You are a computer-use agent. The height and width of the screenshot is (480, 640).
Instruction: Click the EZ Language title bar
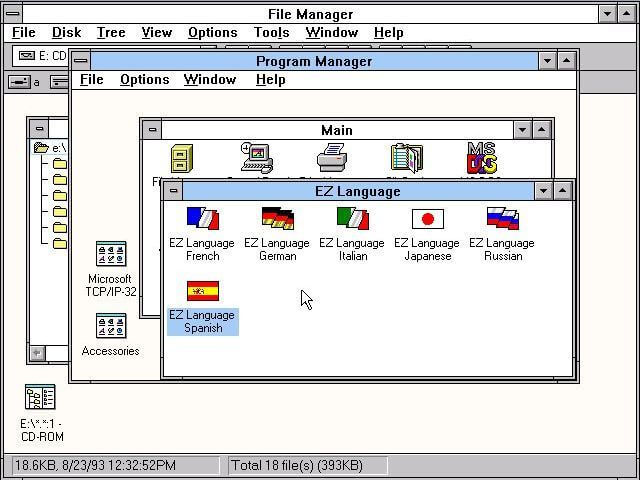click(x=358, y=191)
